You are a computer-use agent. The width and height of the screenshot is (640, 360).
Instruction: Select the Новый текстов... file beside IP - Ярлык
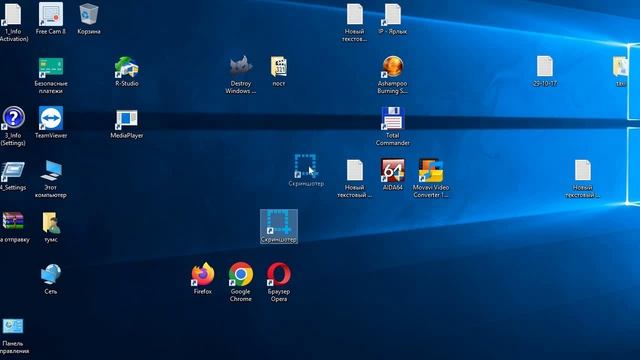[x=354, y=22]
